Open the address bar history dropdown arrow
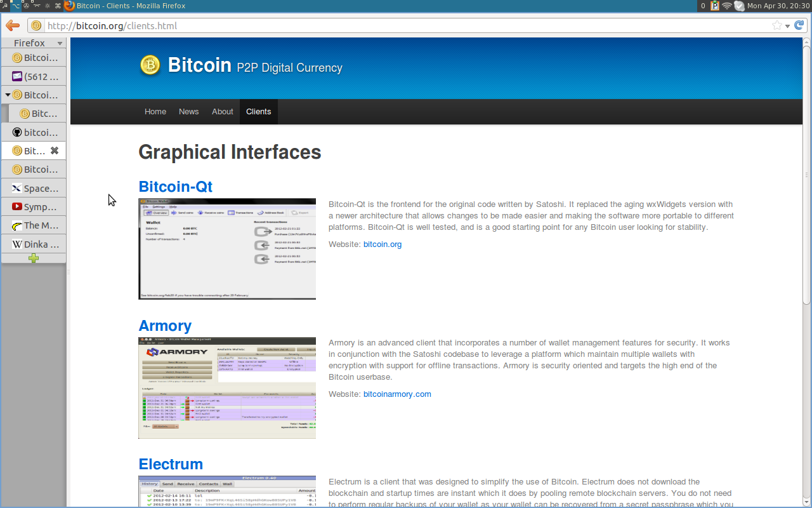This screenshot has height=508, width=812. [787, 26]
